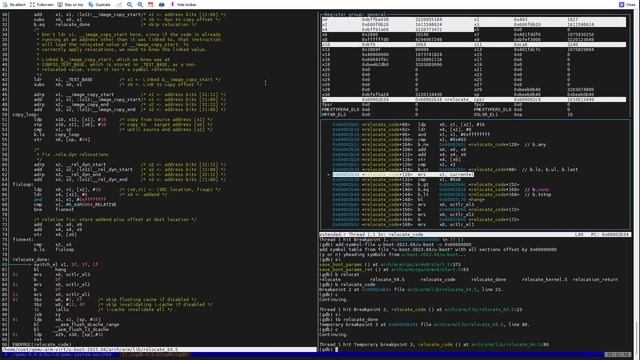Click the copy_loop label in source
The width and height of the screenshot is (640, 360).
point(25,114)
